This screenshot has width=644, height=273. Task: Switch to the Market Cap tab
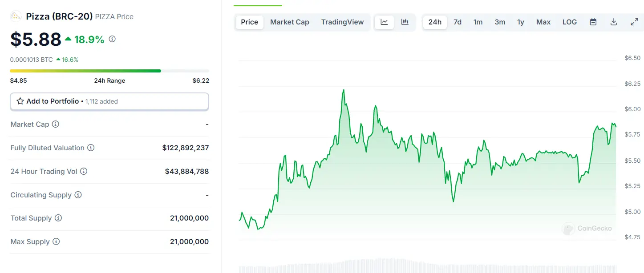point(290,22)
